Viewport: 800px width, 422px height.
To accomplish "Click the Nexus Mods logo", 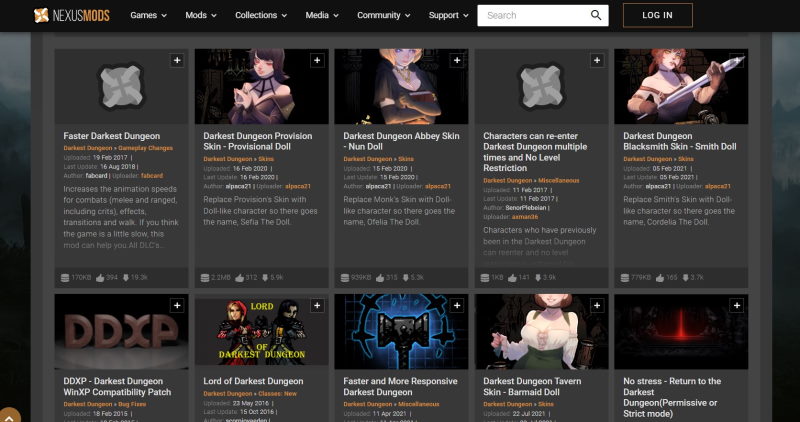I will pyautogui.click(x=71, y=15).
